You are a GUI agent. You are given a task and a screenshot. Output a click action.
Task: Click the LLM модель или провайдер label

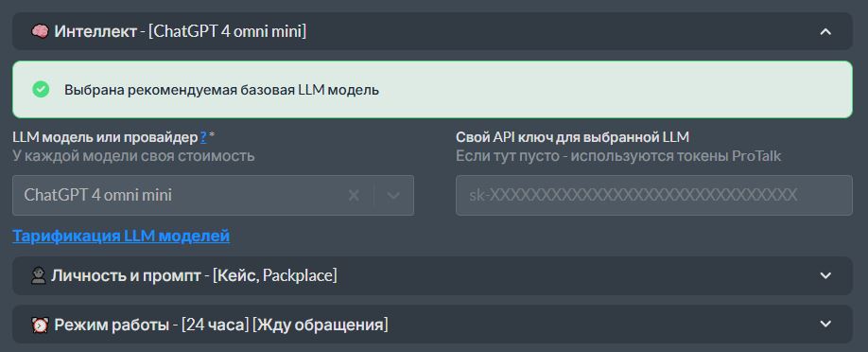[105, 136]
